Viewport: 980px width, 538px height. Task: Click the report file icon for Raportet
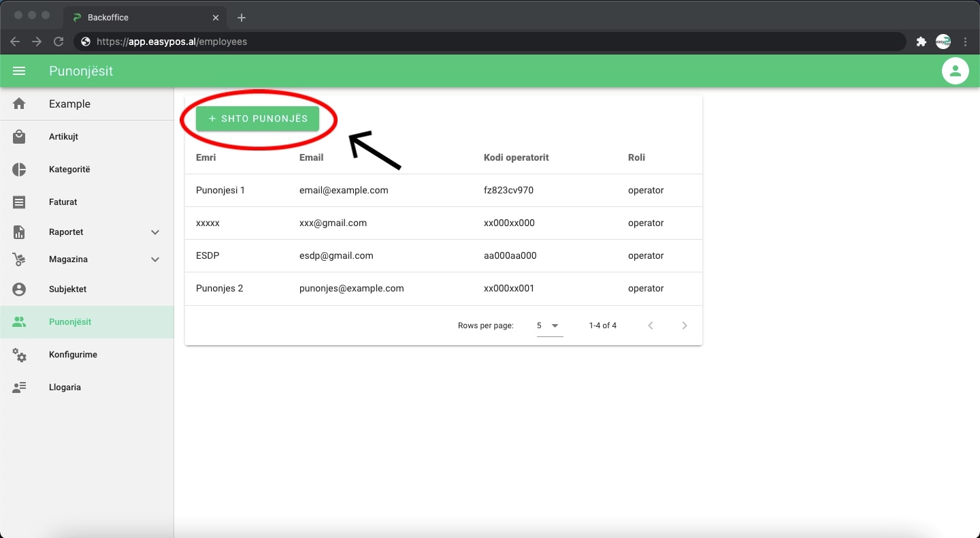coord(19,232)
